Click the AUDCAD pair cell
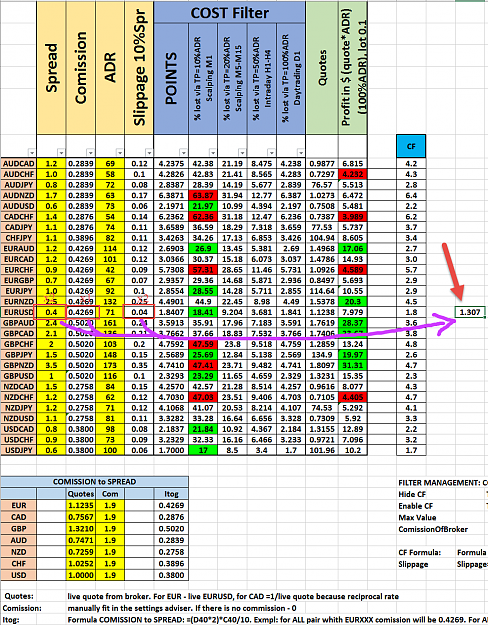488x625 pixels. click(x=18, y=164)
